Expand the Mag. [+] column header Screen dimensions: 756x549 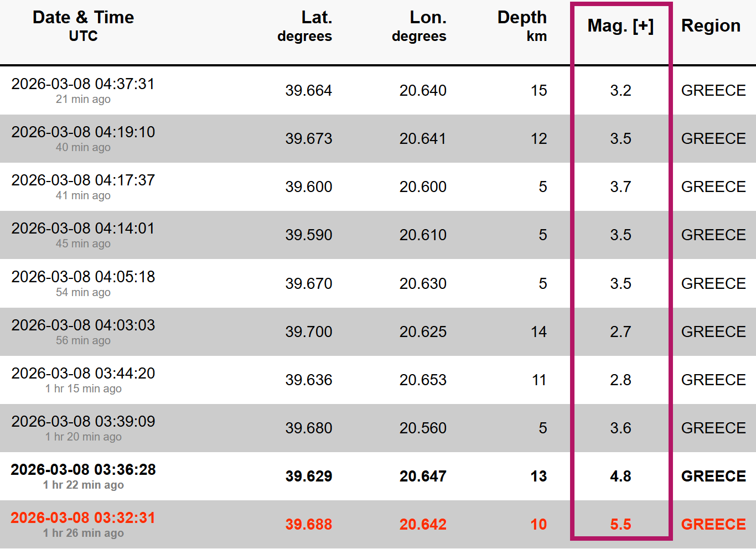[620, 26]
